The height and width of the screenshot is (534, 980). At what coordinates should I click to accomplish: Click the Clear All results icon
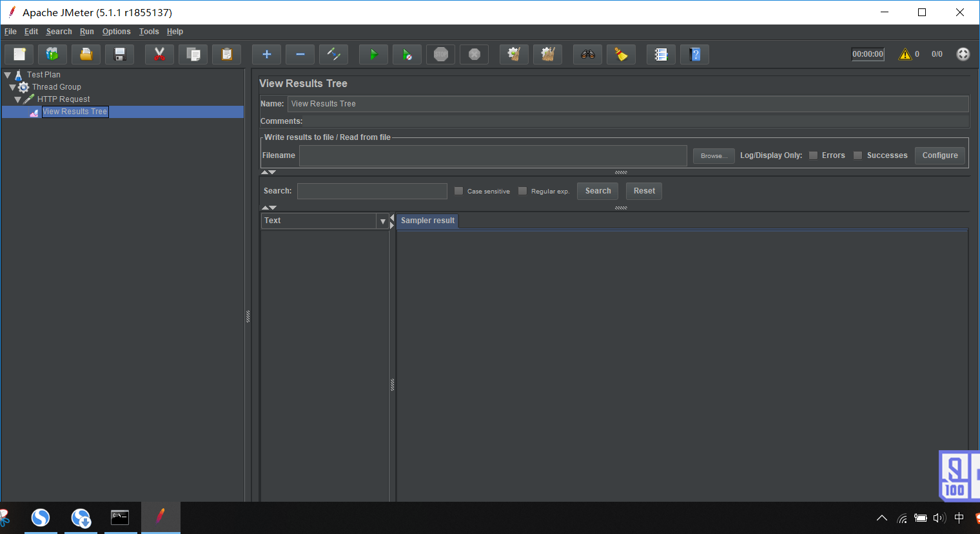click(547, 55)
